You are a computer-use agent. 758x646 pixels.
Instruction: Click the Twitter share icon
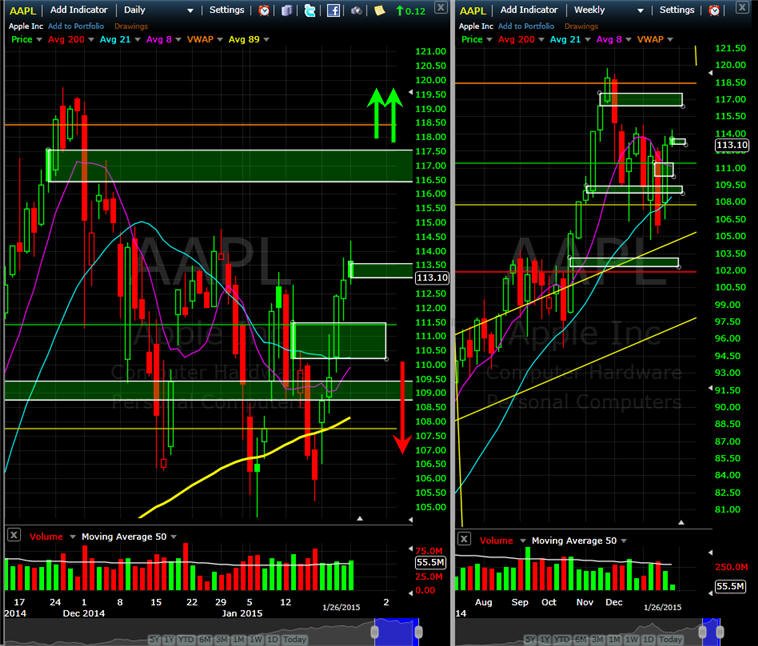(x=310, y=10)
